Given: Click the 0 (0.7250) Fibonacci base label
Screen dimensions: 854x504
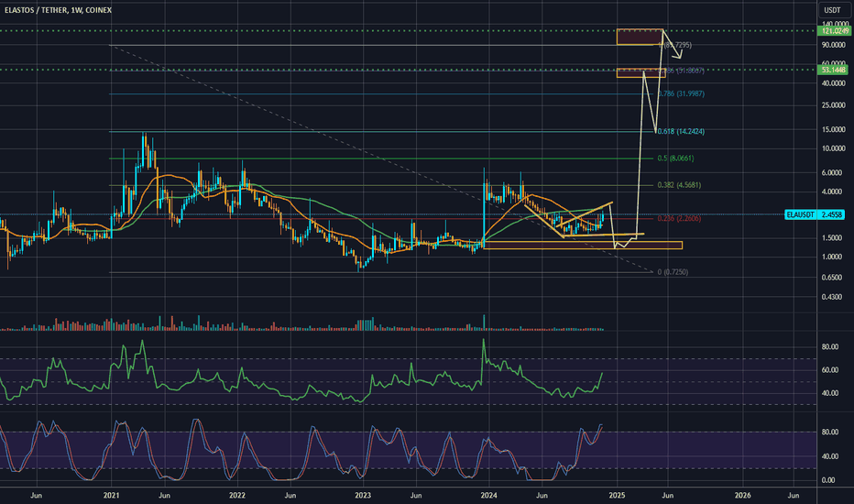Looking at the screenshot, I should (673, 272).
